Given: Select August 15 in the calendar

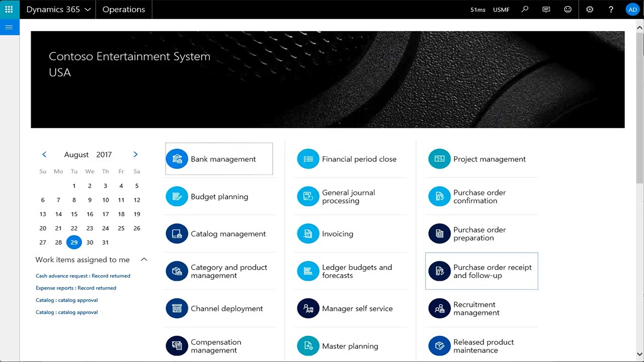Looking at the screenshot, I should (x=74, y=214).
